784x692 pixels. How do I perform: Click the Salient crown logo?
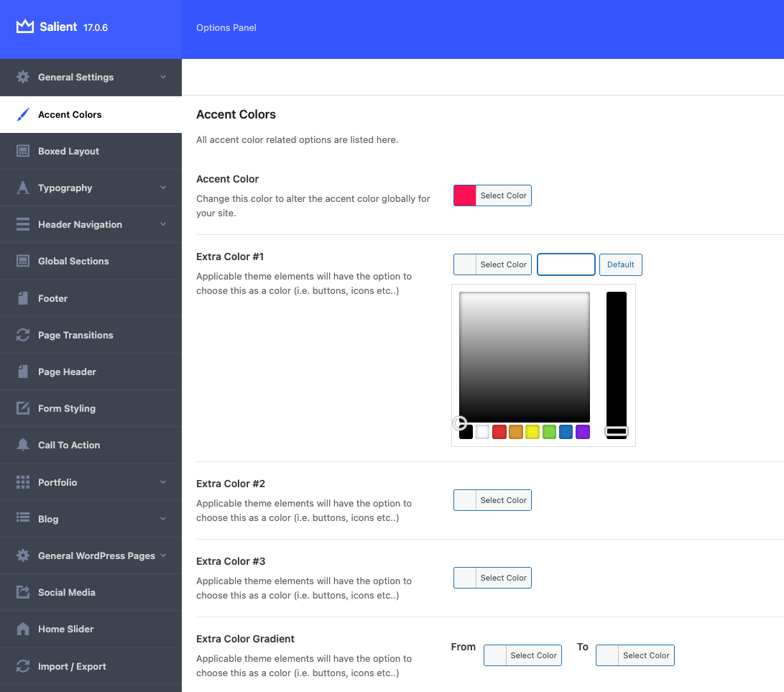(x=24, y=26)
